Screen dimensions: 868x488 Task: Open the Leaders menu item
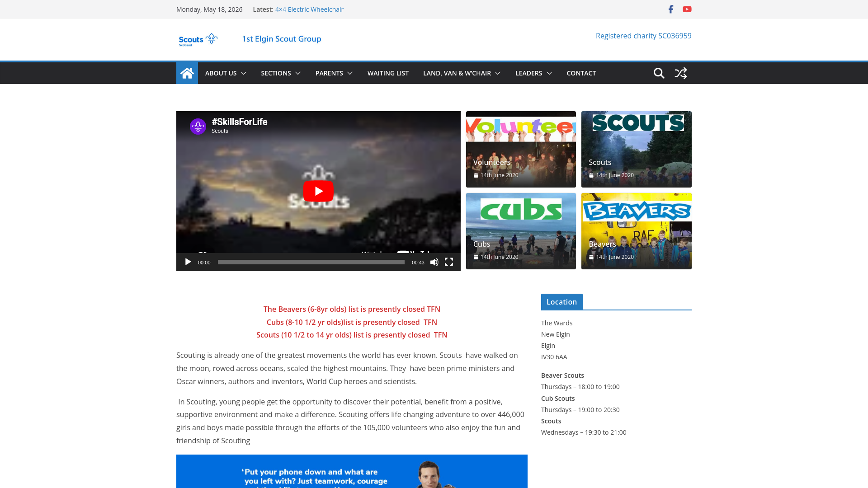point(528,73)
